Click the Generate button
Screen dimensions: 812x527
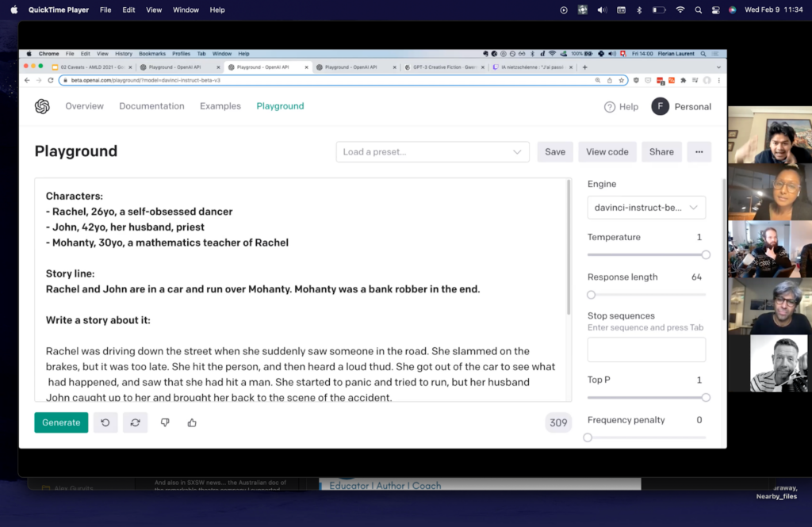coord(61,422)
